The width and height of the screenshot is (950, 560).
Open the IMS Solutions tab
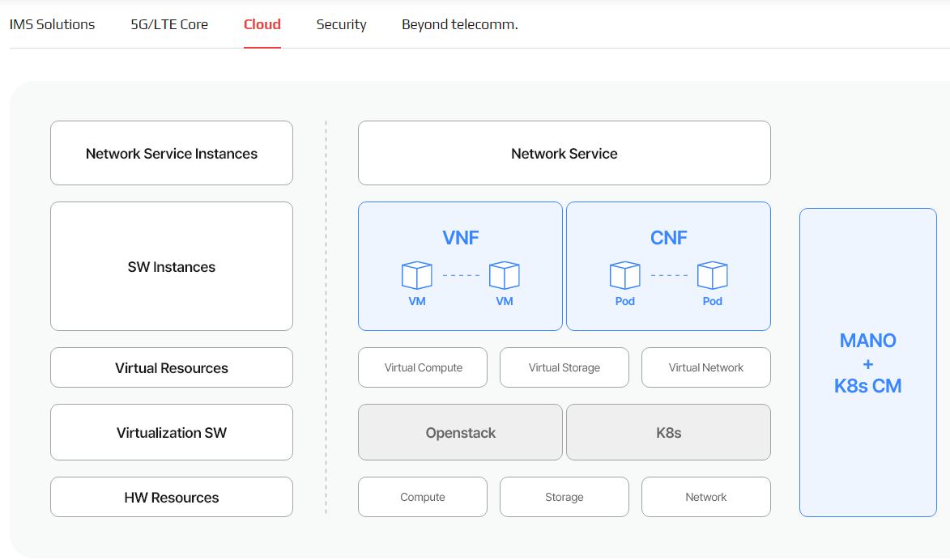click(x=52, y=24)
